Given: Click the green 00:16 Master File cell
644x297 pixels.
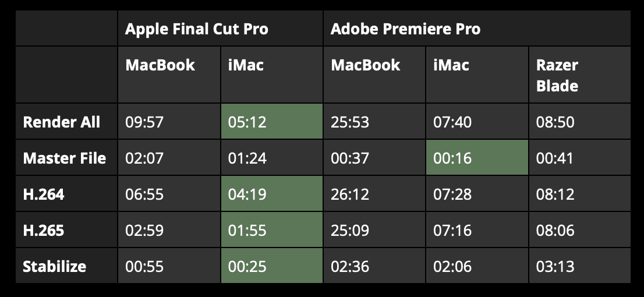Looking at the screenshot, I should click(x=477, y=158).
